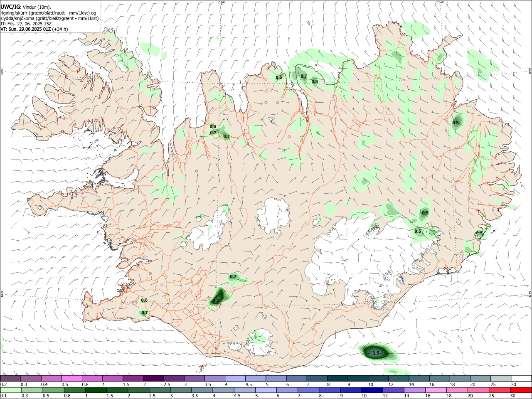
Task: Select the light lavender snow-scale swatch at 4
Action: click(234, 379)
